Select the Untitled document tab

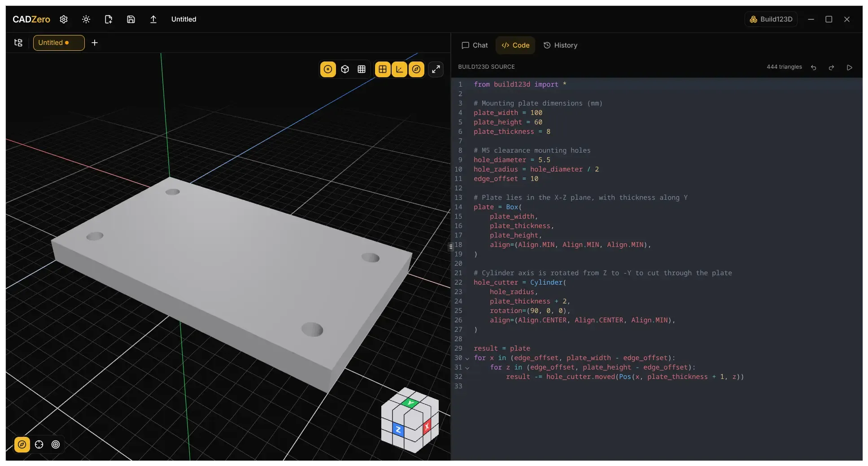pyautogui.click(x=59, y=43)
